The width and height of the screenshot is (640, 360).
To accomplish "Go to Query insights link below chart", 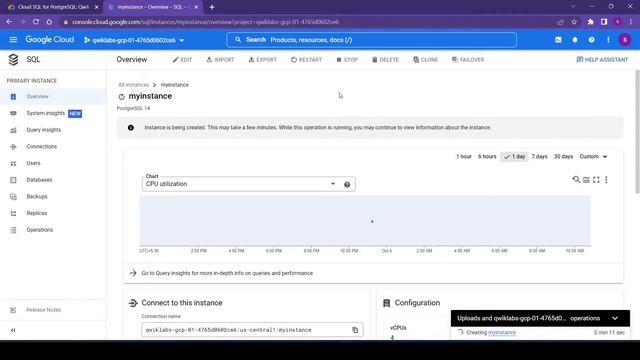I will click(x=227, y=273).
